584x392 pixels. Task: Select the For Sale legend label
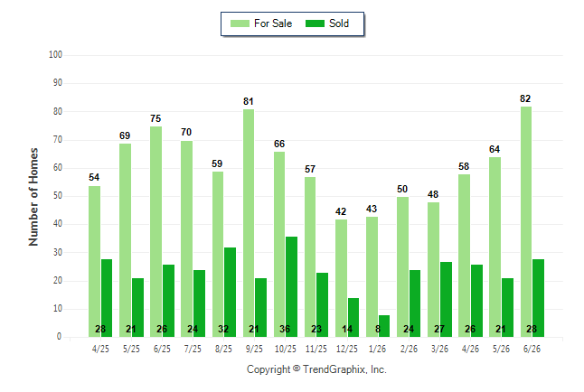(273, 23)
